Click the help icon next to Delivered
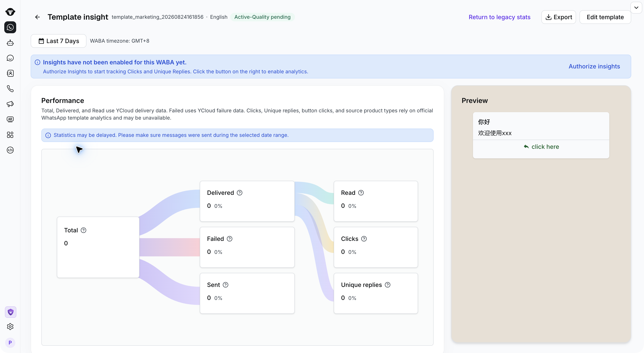Screen dimensions: 644x353 click(240, 193)
